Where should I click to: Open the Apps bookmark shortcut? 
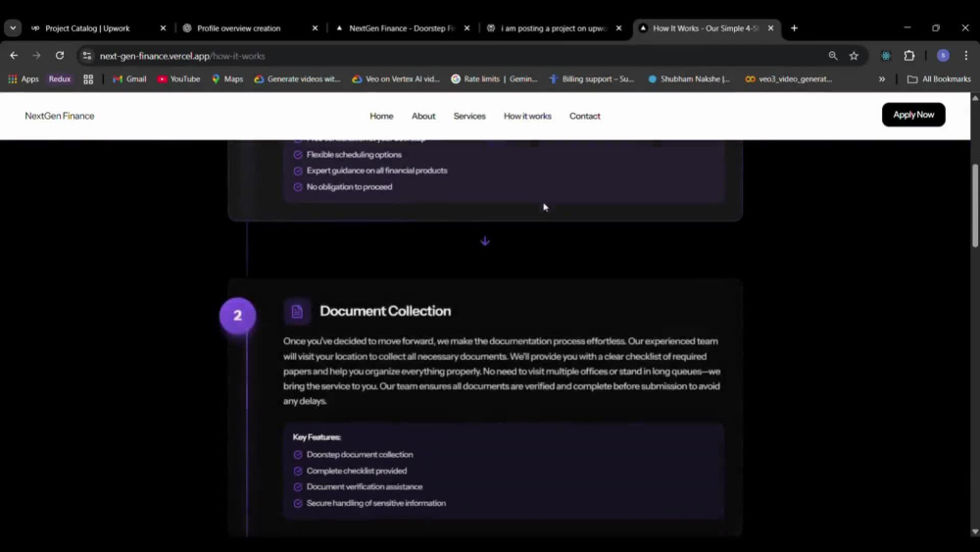24,78
